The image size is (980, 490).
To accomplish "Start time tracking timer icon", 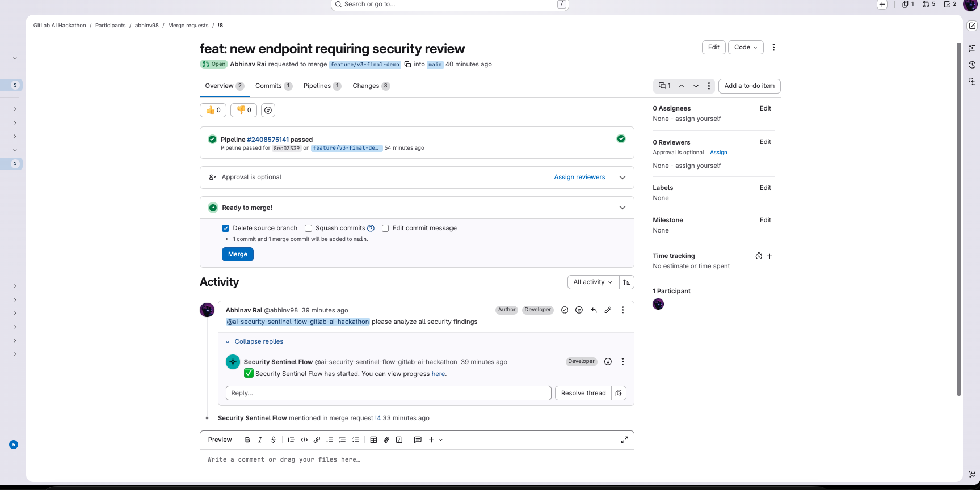I will [759, 256].
